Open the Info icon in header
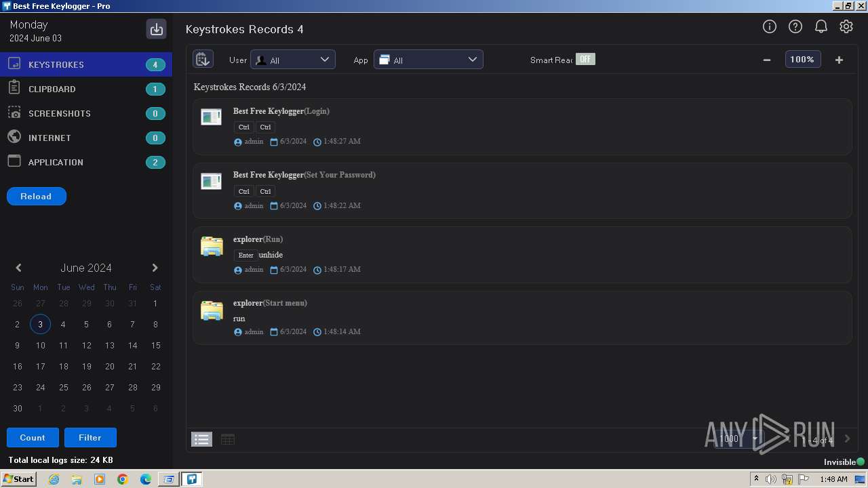 coord(770,26)
